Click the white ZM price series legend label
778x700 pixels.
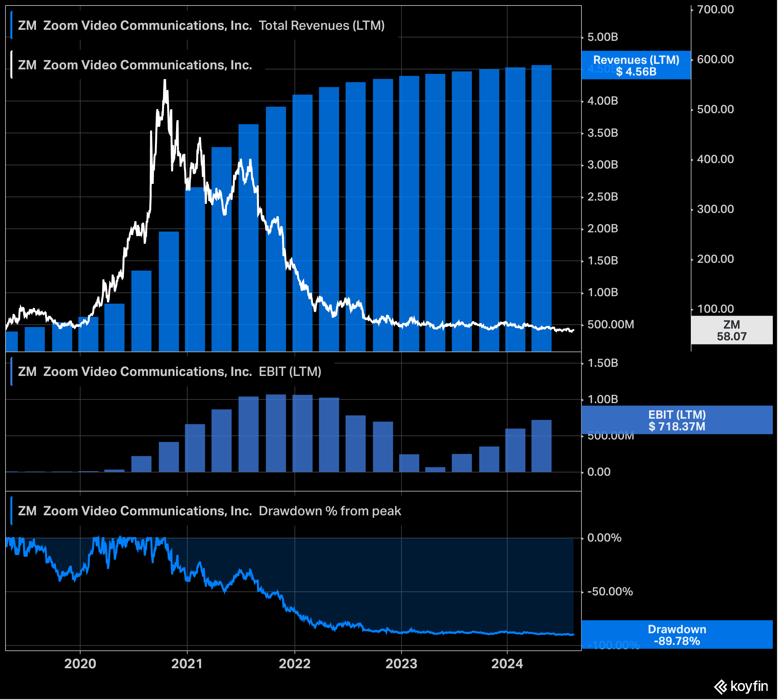135,65
